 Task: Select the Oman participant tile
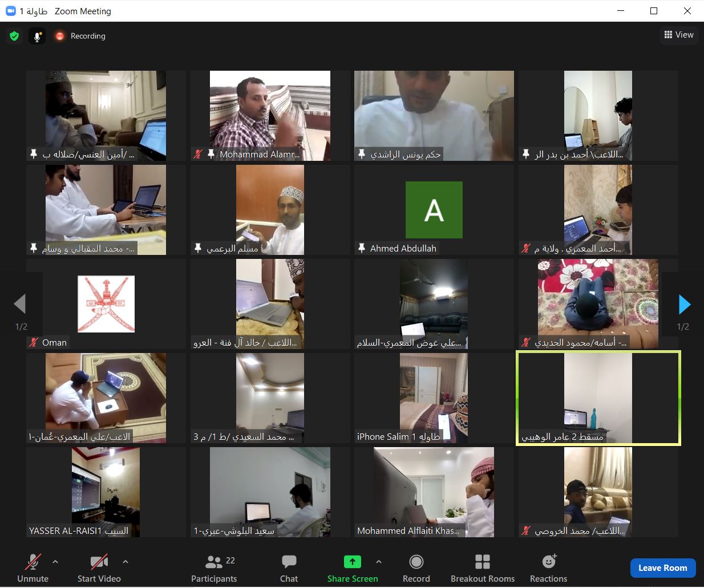tap(106, 304)
